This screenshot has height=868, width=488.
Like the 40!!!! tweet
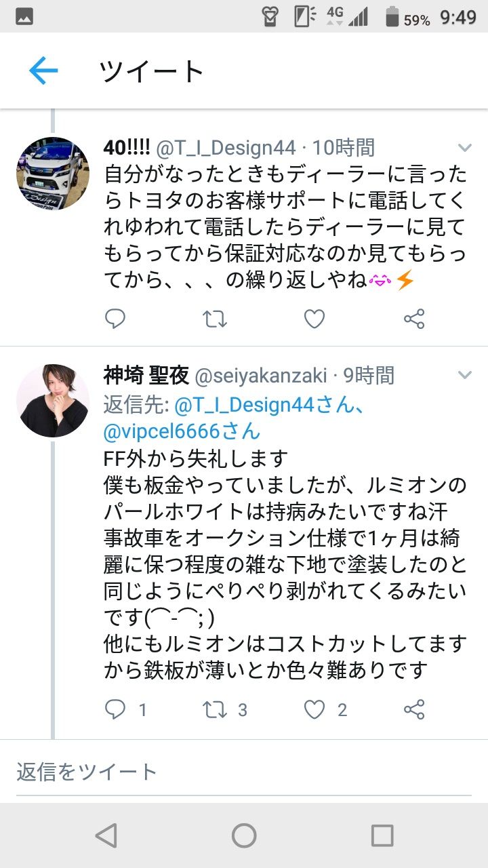[x=314, y=319]
